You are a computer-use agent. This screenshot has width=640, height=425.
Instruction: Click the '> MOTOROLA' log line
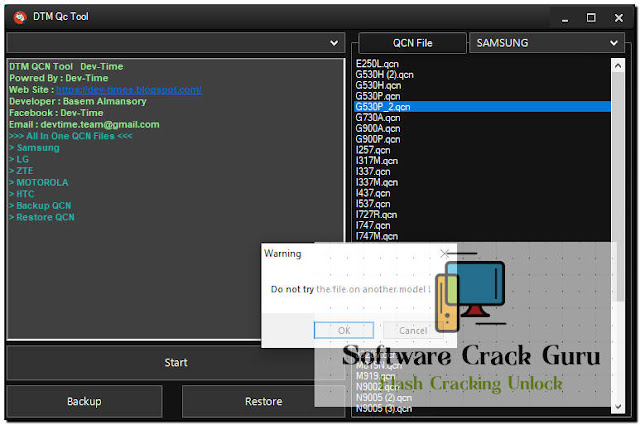pos(38,182)
